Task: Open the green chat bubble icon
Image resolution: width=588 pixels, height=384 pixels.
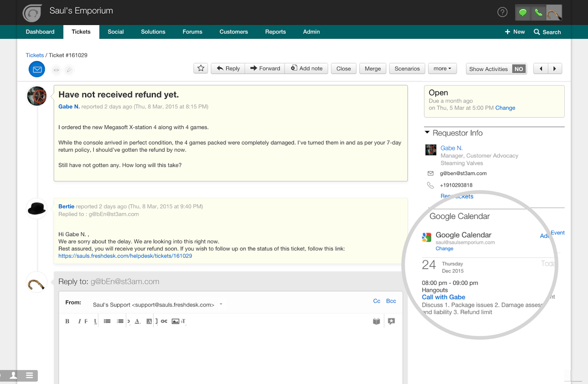Action: [x=522, y=12]
